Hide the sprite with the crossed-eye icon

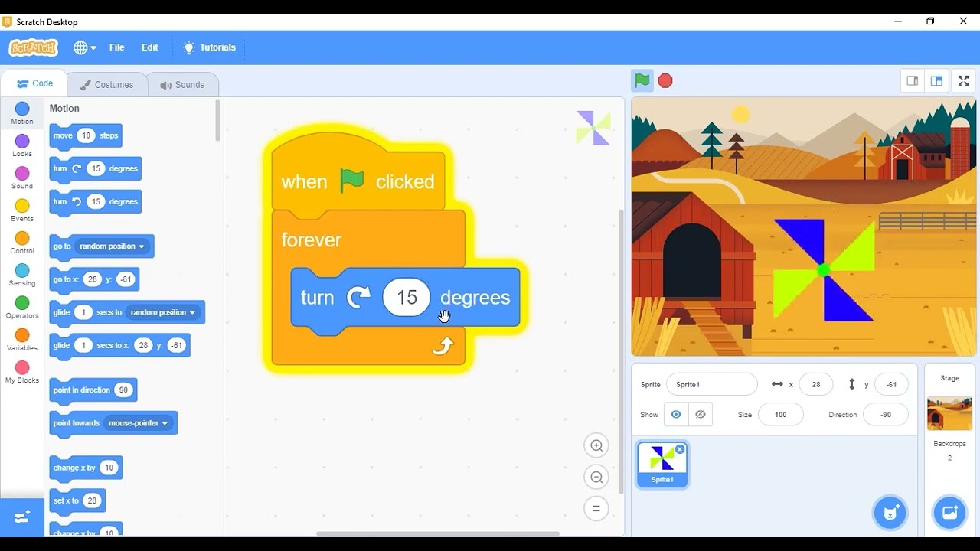pyautogui.click(x=700, y=414)
